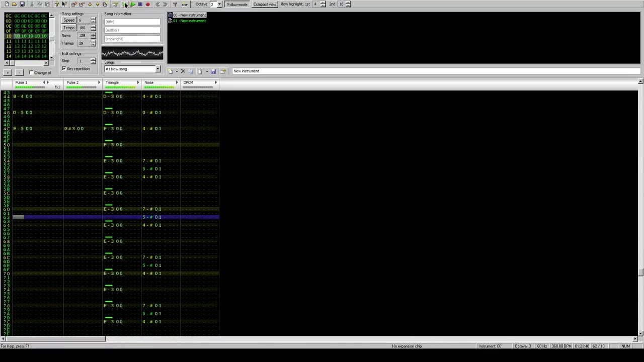Select instrument 01 - New instrument
The width and height of the screenshot is (644, 362).
[x=189, y=21]
